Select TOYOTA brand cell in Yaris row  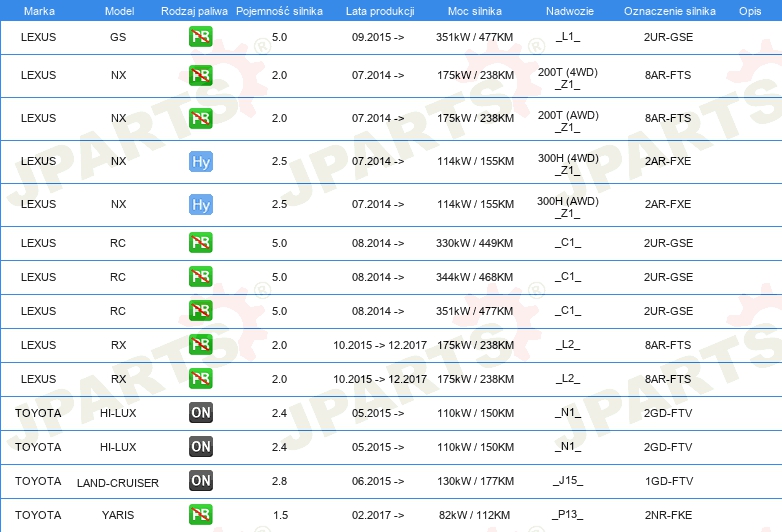click(x=38, y=515)
